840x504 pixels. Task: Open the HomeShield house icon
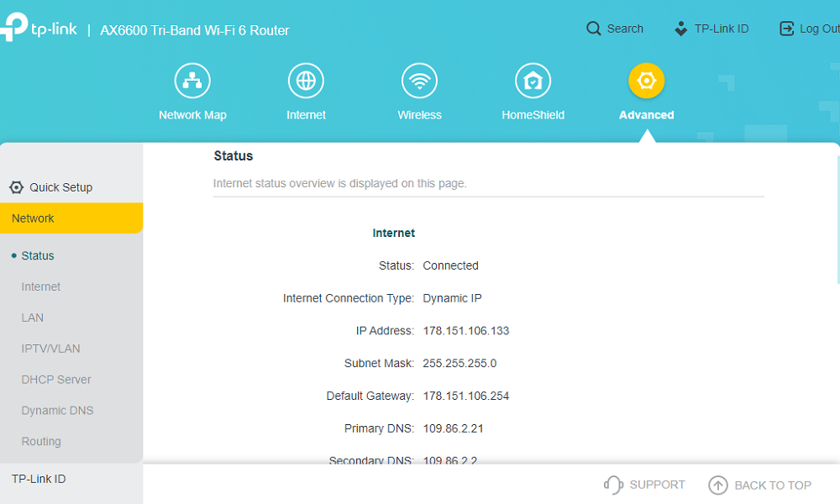coord(533,81)
